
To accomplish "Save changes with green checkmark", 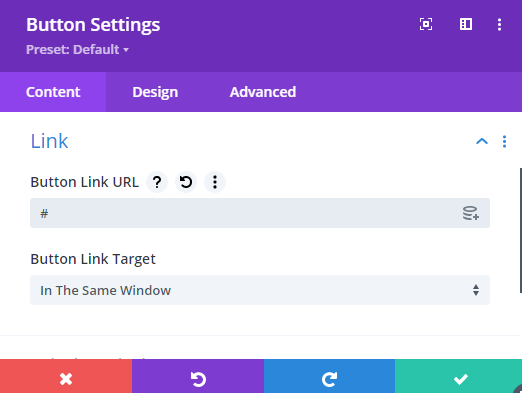I will (x=459, y=376).
